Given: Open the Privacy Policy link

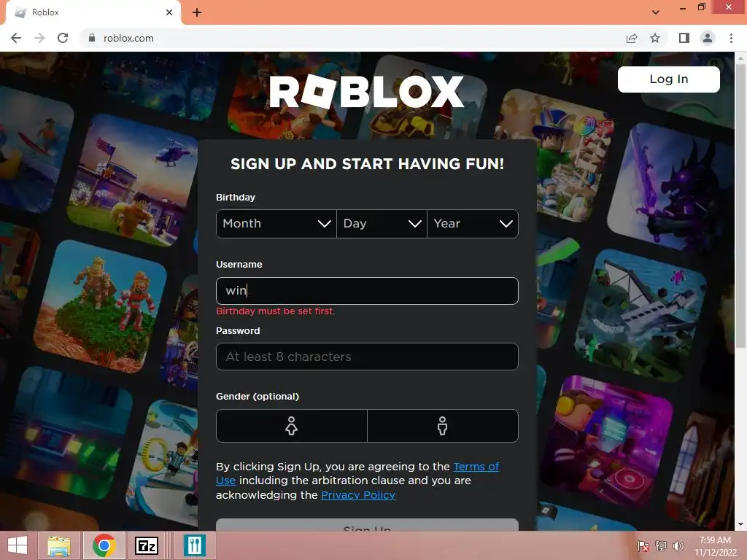Looking at the screenshot, I should pyautogui.click(x=357, y=495).
